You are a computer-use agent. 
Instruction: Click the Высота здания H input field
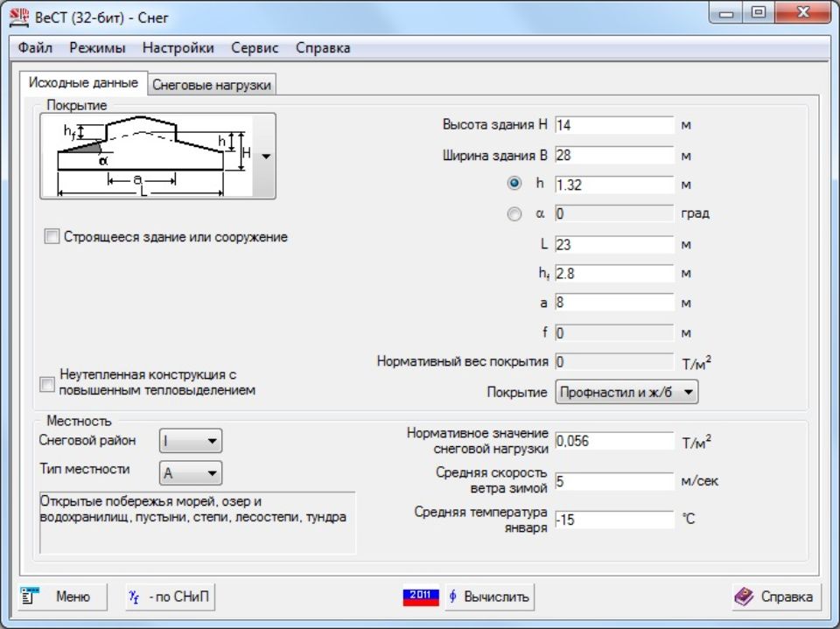point(614,125)
